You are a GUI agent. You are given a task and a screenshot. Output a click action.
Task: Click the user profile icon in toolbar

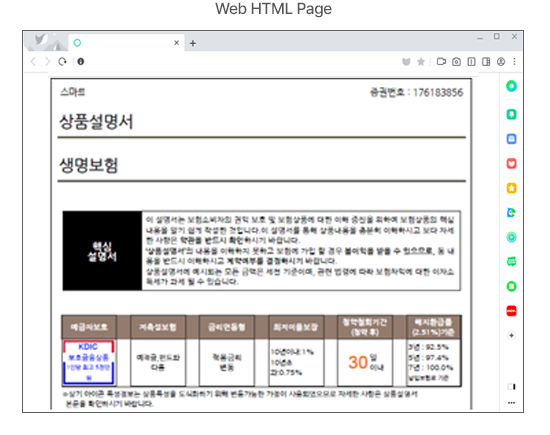point(501,62)
